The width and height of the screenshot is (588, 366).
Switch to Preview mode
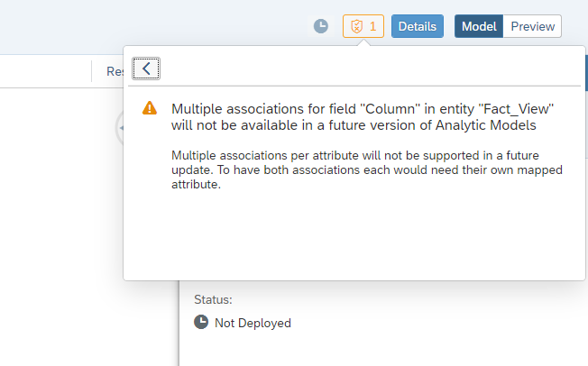[532, 26]
